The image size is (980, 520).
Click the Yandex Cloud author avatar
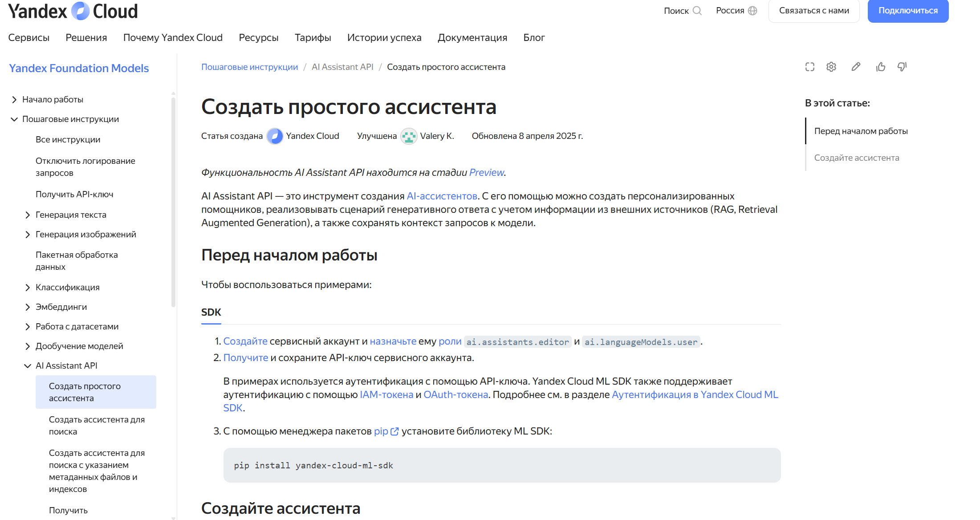pos(275,136)
